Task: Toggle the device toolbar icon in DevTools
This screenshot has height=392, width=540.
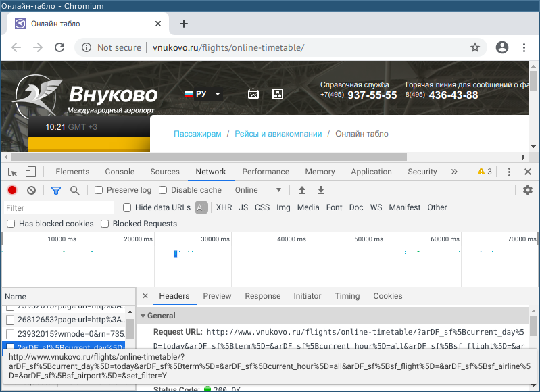Action: click(x=30, y=172)
